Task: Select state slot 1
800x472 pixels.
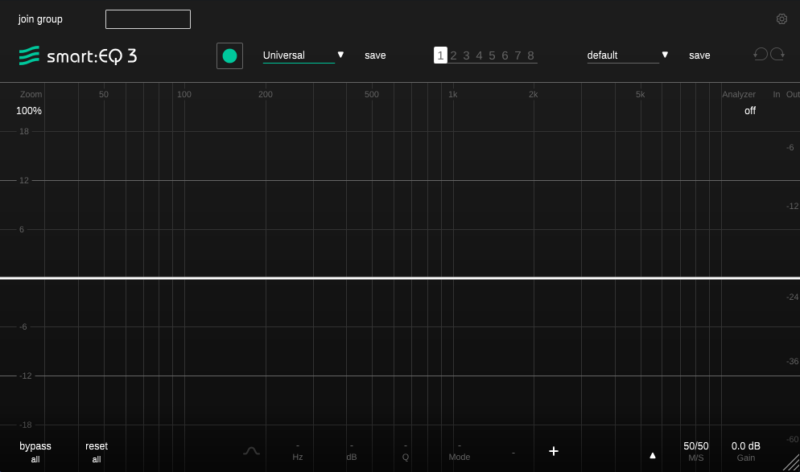Action: 440,56
